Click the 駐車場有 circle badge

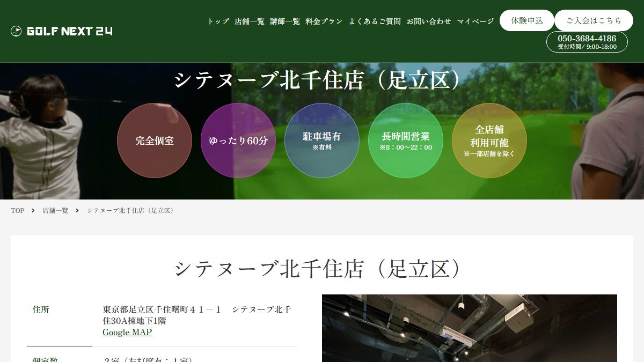pyautogui.click(x=322, y=141)
